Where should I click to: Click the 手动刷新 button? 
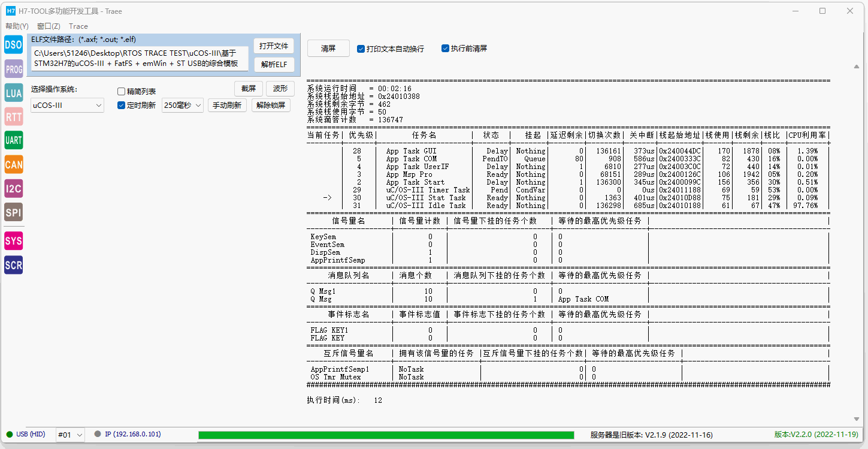(x=228, y=106)
